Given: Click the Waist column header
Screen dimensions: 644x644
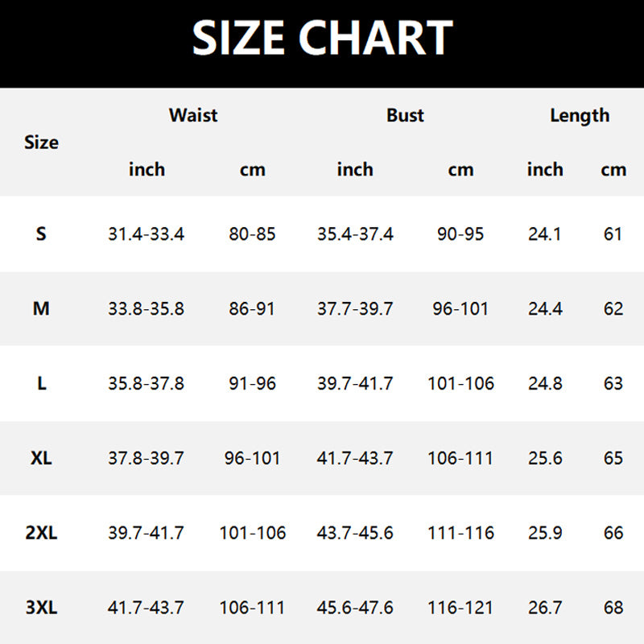Looking at the screenshot, I should 193,115.
